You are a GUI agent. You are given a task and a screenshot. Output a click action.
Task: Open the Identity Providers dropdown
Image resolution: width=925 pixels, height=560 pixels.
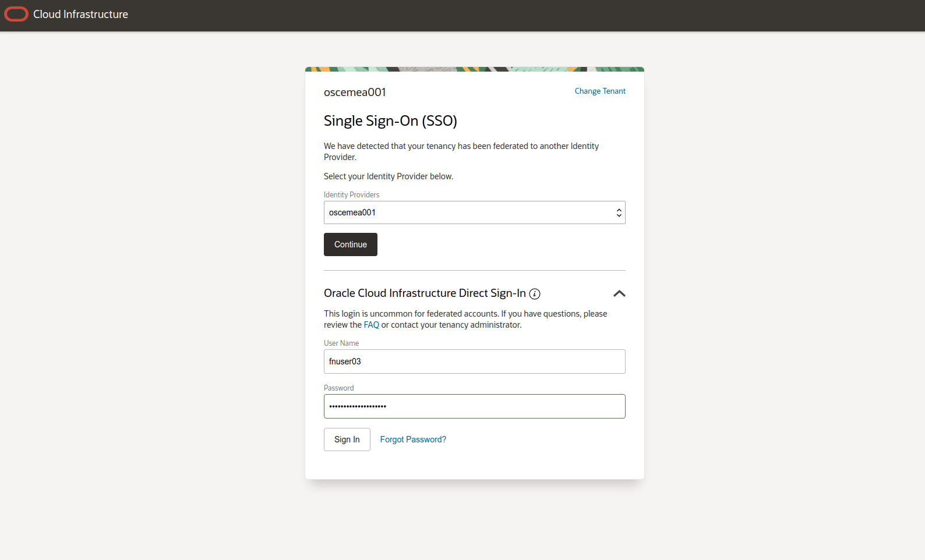click(475, 212)
